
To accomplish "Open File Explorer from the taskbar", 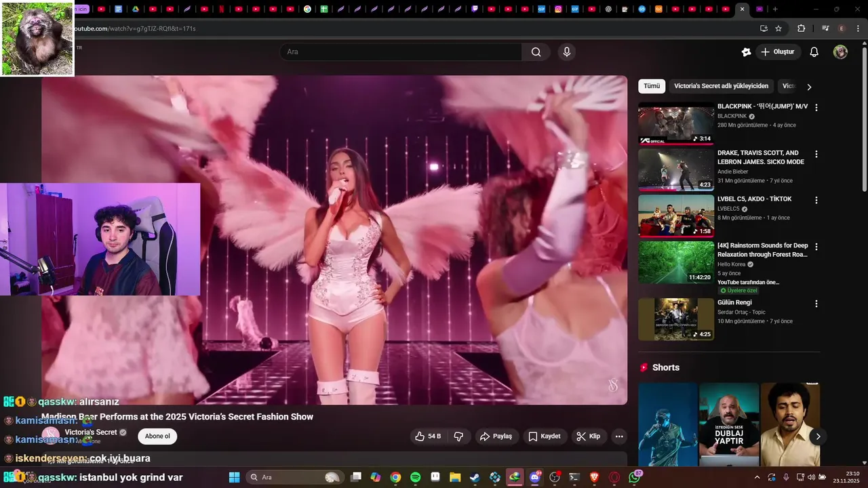I will click(x=455, y=477).
